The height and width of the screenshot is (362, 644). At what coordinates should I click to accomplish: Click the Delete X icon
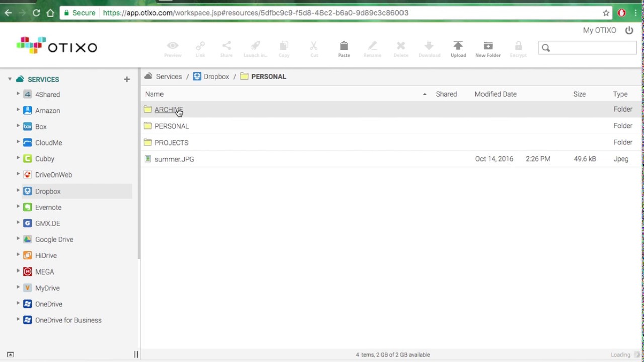tap(400, 46)
